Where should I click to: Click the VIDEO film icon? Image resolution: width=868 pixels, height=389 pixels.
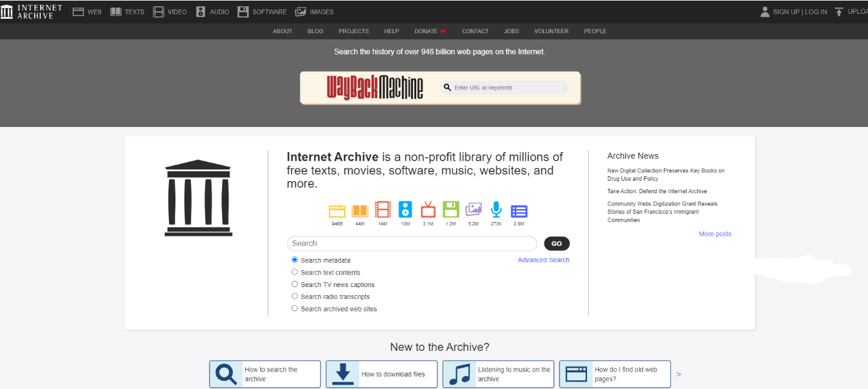(158, 11)
